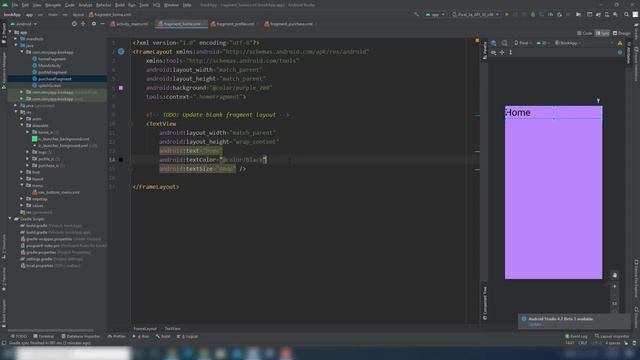Open the Layout Inspector

coord(612,336)
